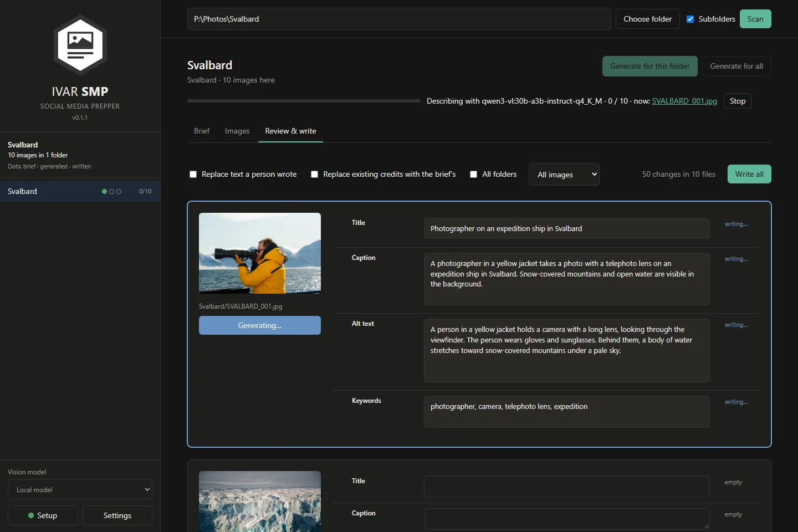The height and width of the screenshot is (532, 798).
Task: Open the All images filter dropdown
Action: tap(564, 175)
